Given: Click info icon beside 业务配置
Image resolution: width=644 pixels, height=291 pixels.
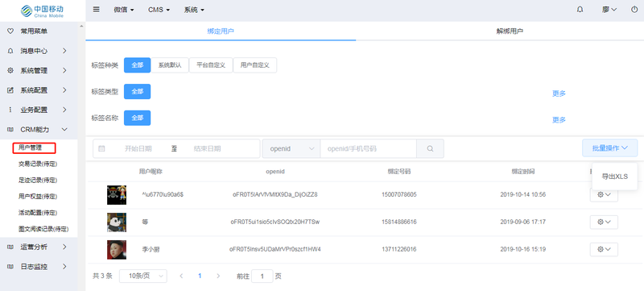Looking at the screenshot, I should tap(10, 110).
